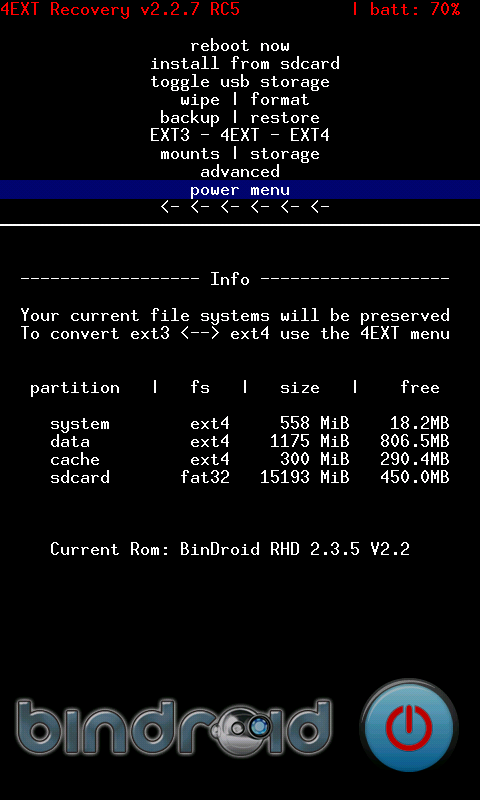Tap the blue power button icon

click(x=409, y=725)
